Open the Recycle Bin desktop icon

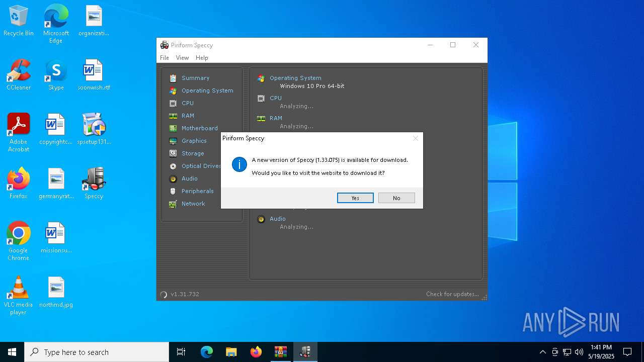tap(19, 21)
